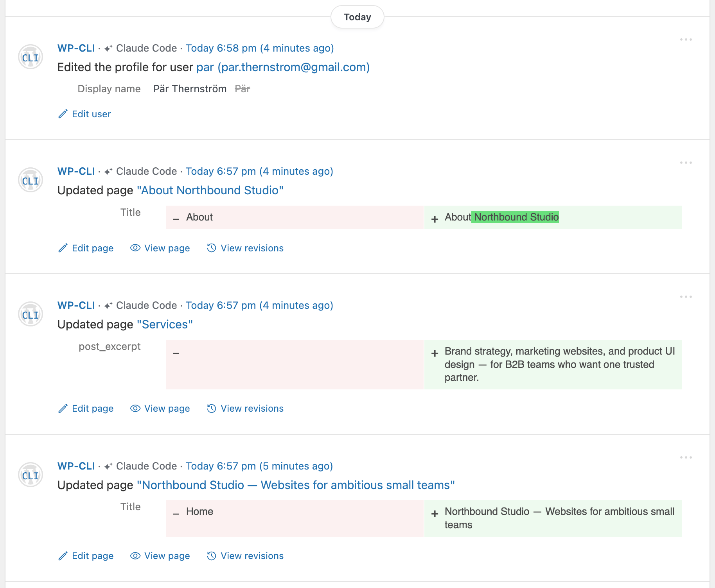Open the timestamp link on the About Northbound Studio event
The width and height of the screenshot is (715, 588).
(x=259, y=171)
